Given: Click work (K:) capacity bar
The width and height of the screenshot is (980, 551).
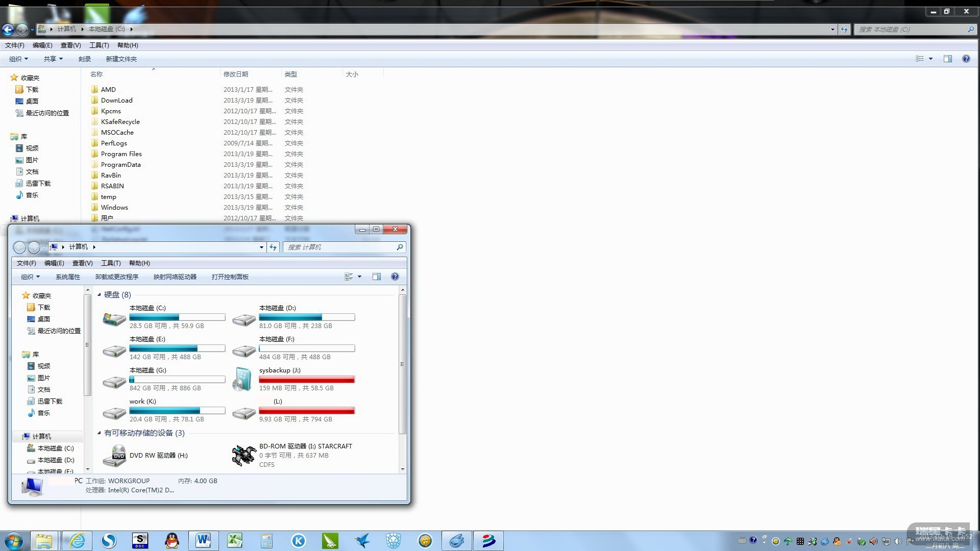Looking at the screenshot, I should click(177, 411).
